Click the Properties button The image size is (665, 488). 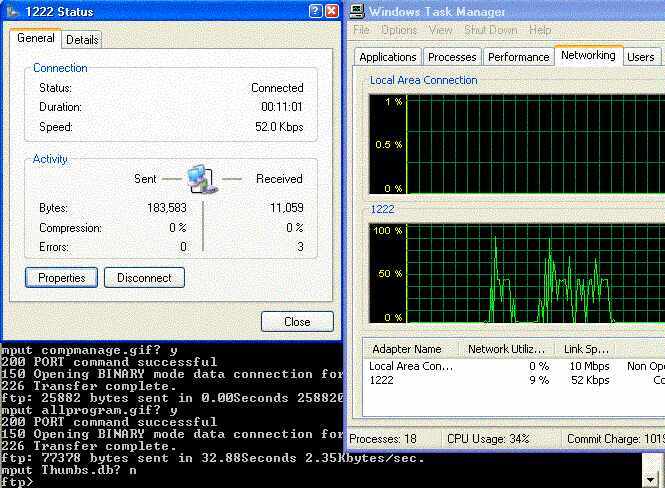61,278
